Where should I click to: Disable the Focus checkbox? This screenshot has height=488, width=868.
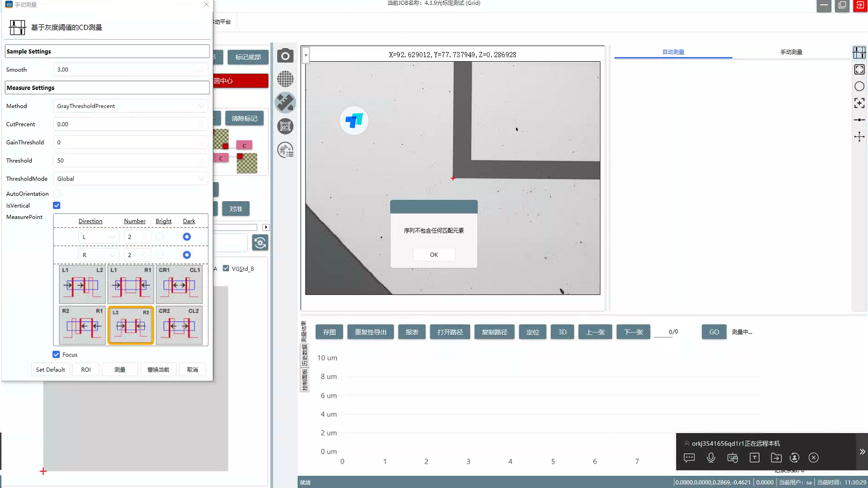pos(56,354)
